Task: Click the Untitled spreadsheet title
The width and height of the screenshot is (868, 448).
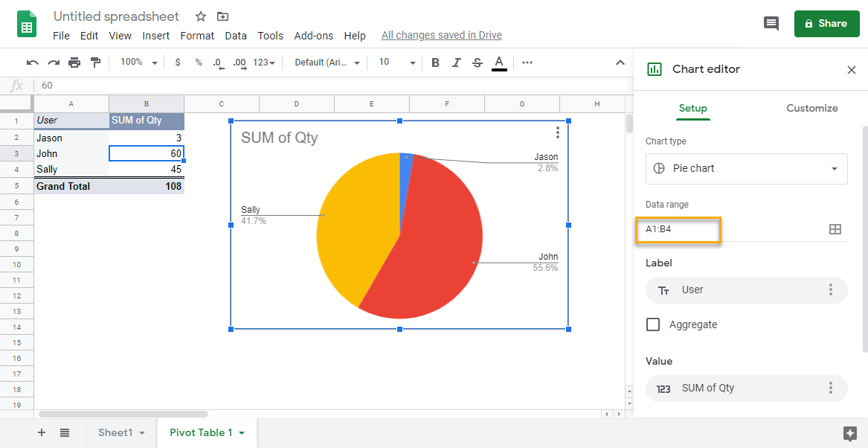Action: pyautogui.click(x=116, y=16)
